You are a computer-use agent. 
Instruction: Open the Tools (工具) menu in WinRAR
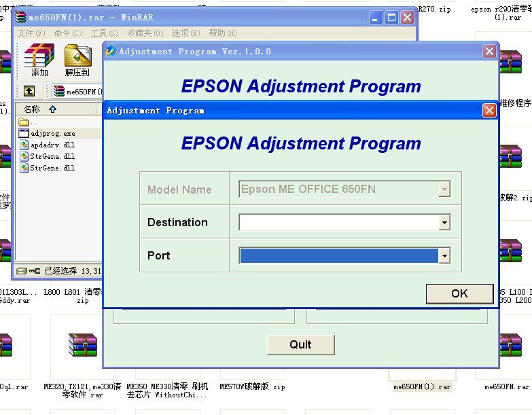(105, 33)
